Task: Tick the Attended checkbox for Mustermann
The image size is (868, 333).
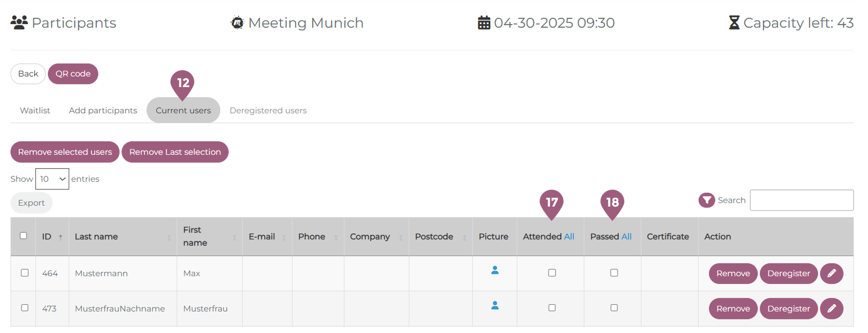Action: (x=552, y=273)
